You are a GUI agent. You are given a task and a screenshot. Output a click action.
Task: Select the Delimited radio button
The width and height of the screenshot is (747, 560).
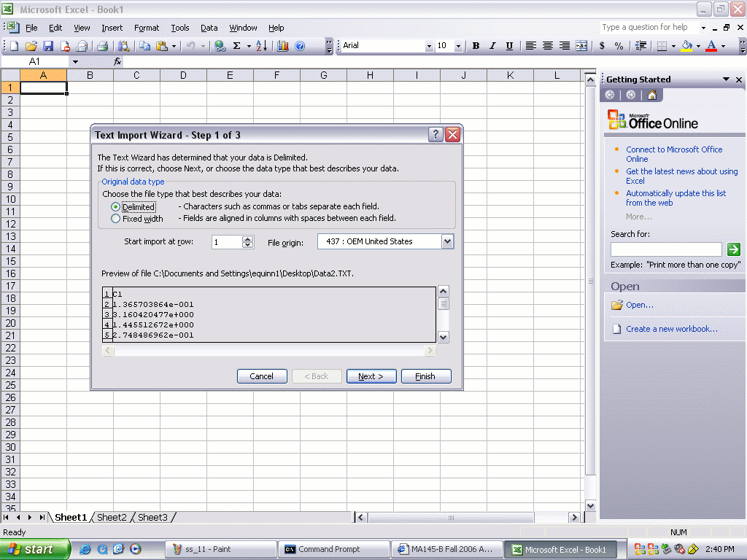tap(115, 207)
